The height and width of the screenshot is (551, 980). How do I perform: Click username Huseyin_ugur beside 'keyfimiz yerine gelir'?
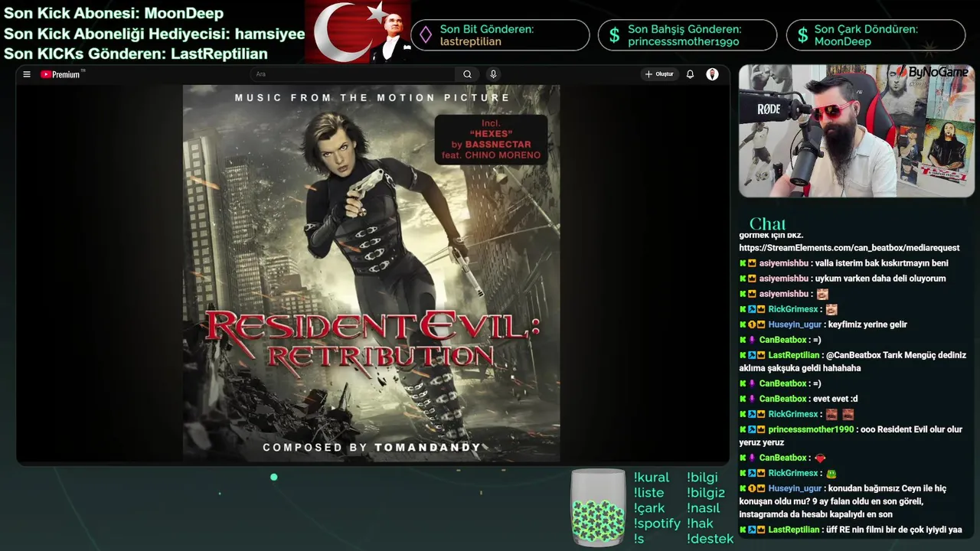point(795,324)
